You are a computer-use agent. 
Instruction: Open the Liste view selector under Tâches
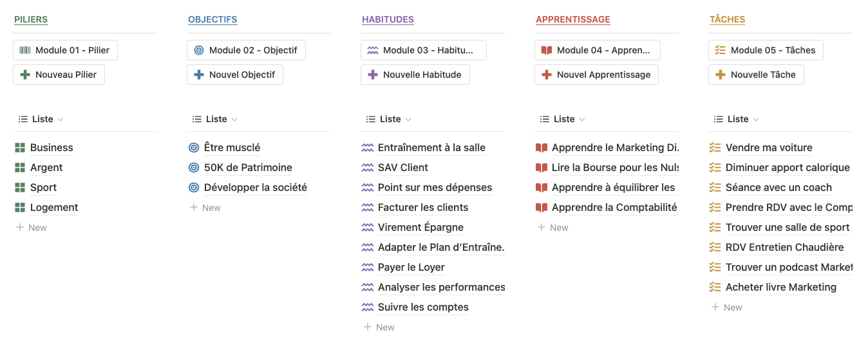[x=737, y=119]
